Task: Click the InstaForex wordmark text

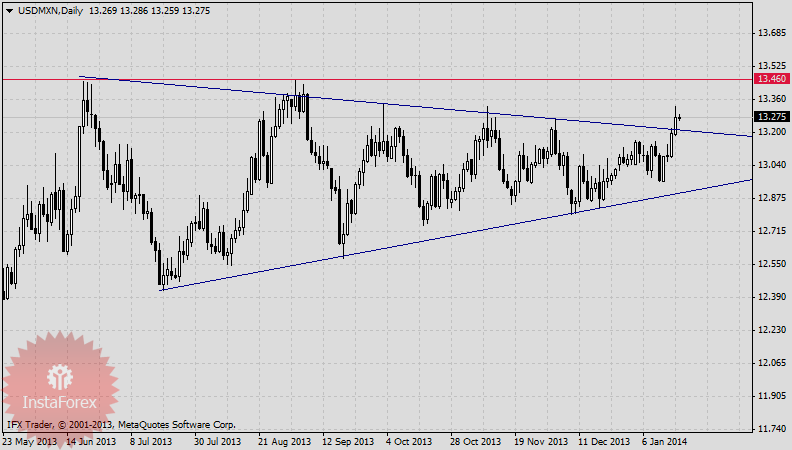Action: (61, 403)
